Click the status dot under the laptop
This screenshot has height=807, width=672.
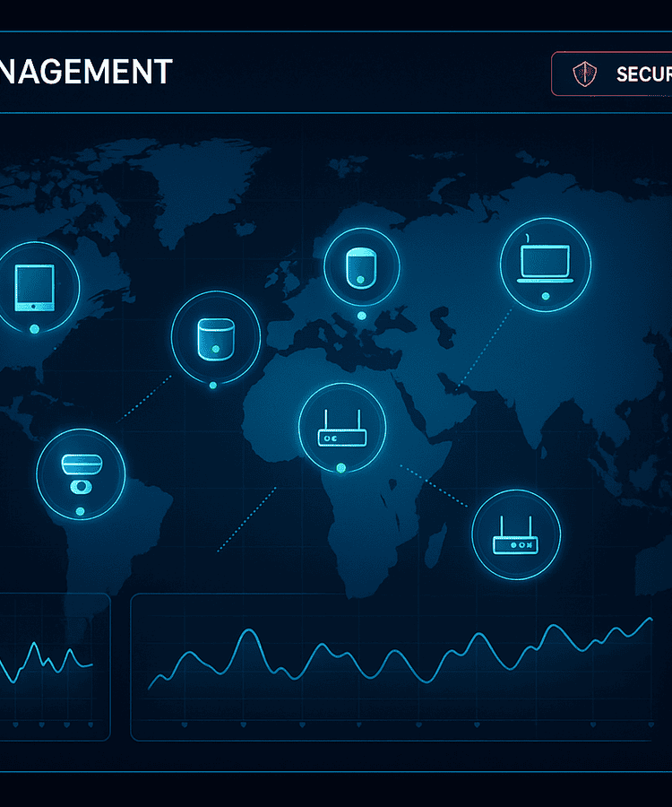point(545,296)
